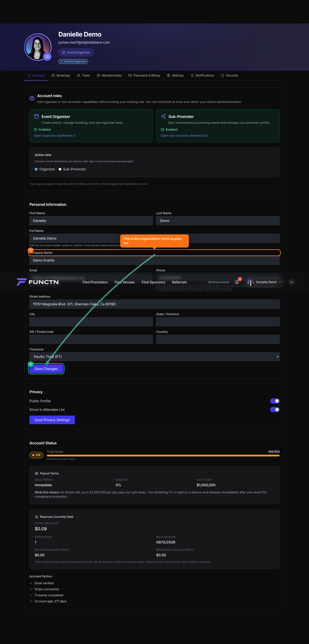This screenshot has height=644, width=309.
Task: Open the Timezone dropdown
Action: click(154, 357)
